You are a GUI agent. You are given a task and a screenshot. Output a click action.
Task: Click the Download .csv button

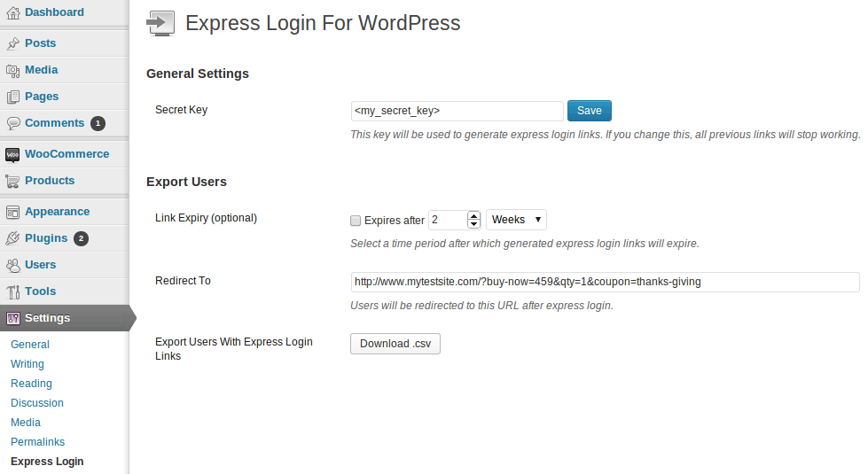(395, 344)
